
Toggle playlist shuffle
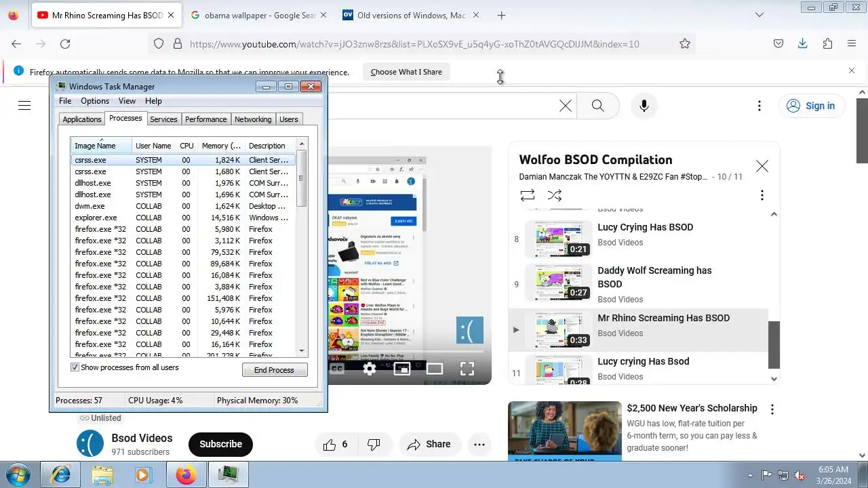point(555,195)
